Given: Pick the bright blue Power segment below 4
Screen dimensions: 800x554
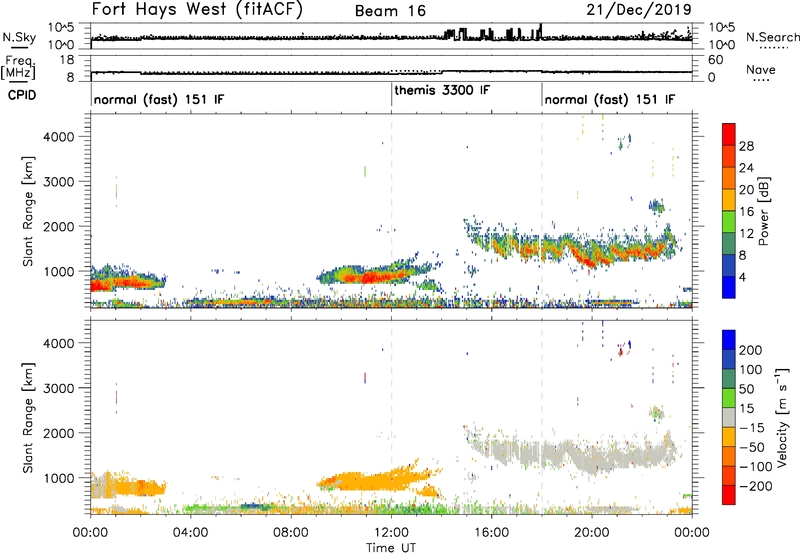Looking at the screenshot, I should [729, 287].
